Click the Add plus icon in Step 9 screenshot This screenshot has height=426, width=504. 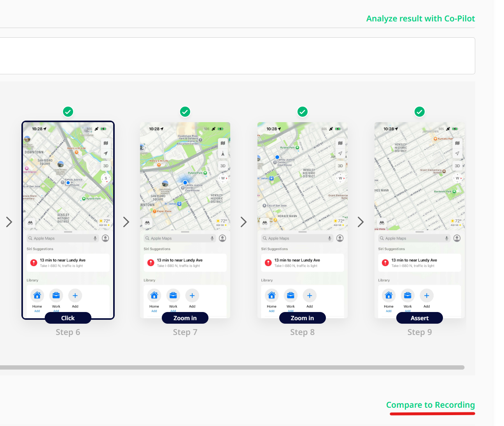427,296
